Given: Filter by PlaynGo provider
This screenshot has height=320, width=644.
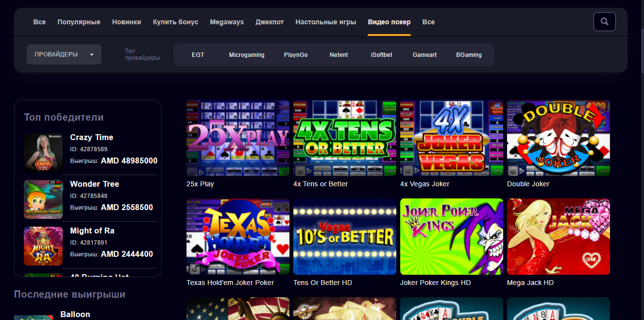Looking at the screenshot, I should 296,54.
